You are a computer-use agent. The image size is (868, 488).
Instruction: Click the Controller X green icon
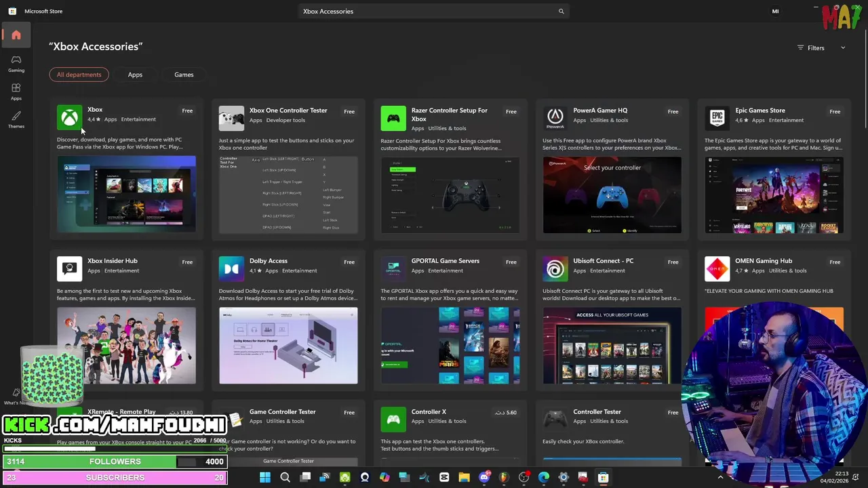pos(393,420)
